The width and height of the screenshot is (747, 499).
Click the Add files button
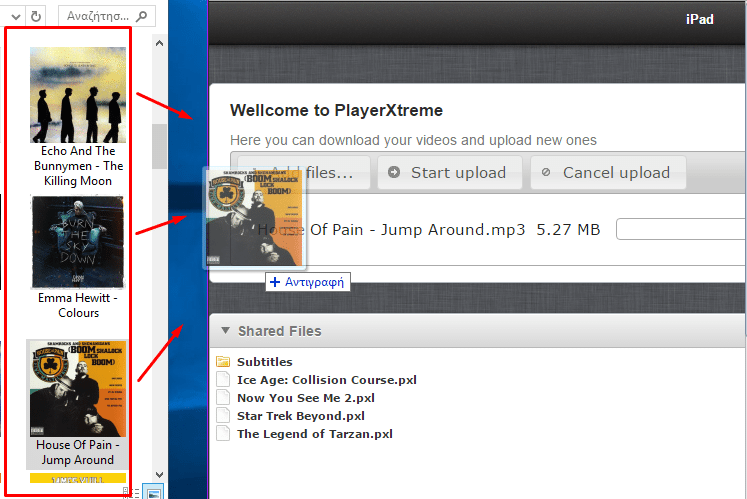point(303,173)
